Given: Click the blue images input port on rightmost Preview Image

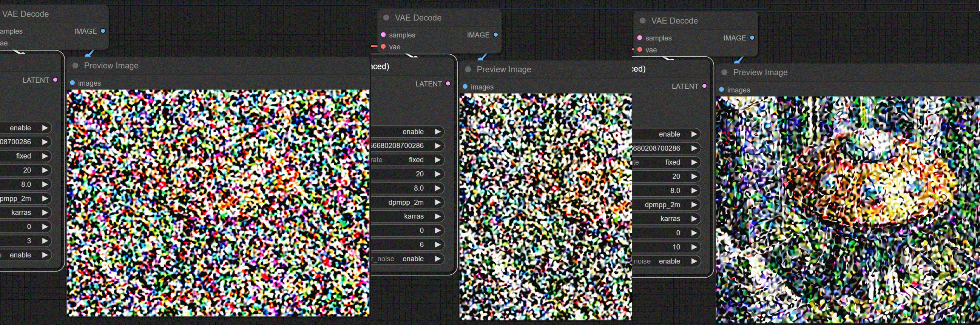Looking at the screenshot, I should [721, 90].
